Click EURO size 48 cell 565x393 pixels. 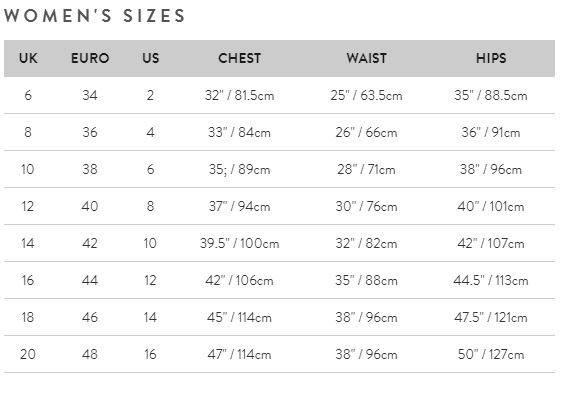click(90, 354)
